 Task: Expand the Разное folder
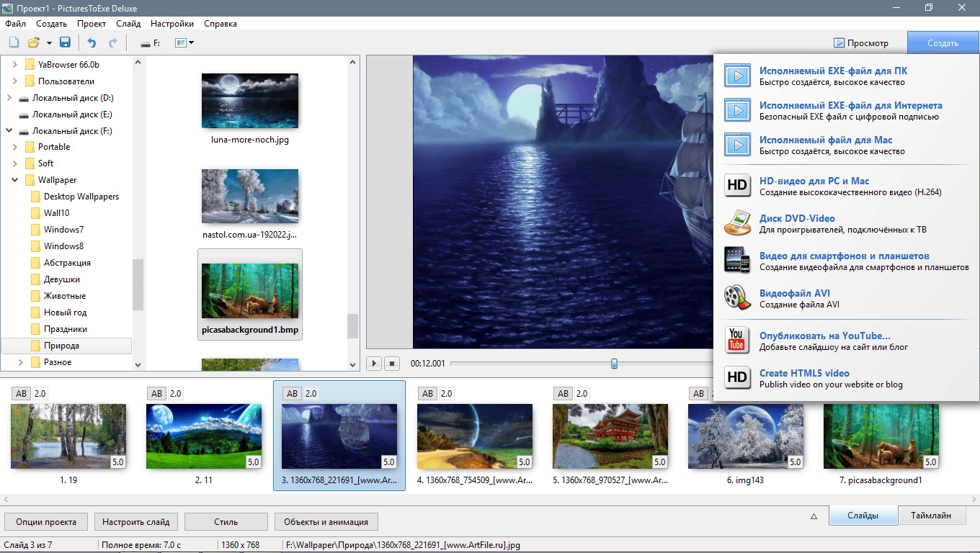[x=21, y=362]
